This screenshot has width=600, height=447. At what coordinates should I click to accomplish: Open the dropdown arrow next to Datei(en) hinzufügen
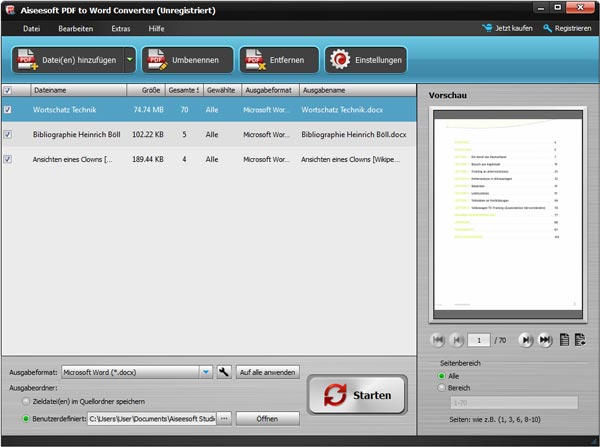(x=130, y=61)
